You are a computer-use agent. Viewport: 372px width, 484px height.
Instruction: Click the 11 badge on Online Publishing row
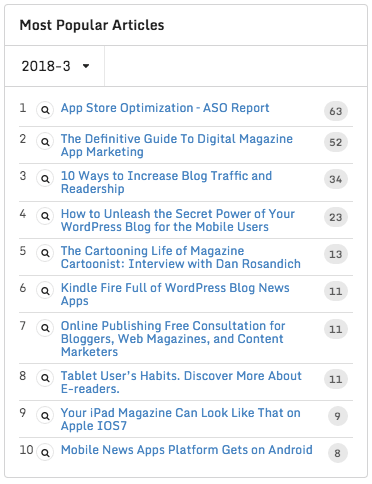[336, 329]
